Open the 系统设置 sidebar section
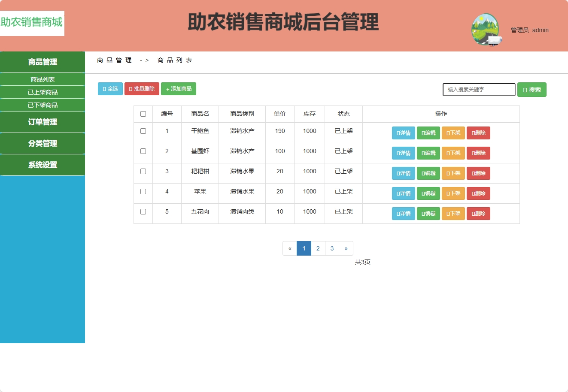 42,165
